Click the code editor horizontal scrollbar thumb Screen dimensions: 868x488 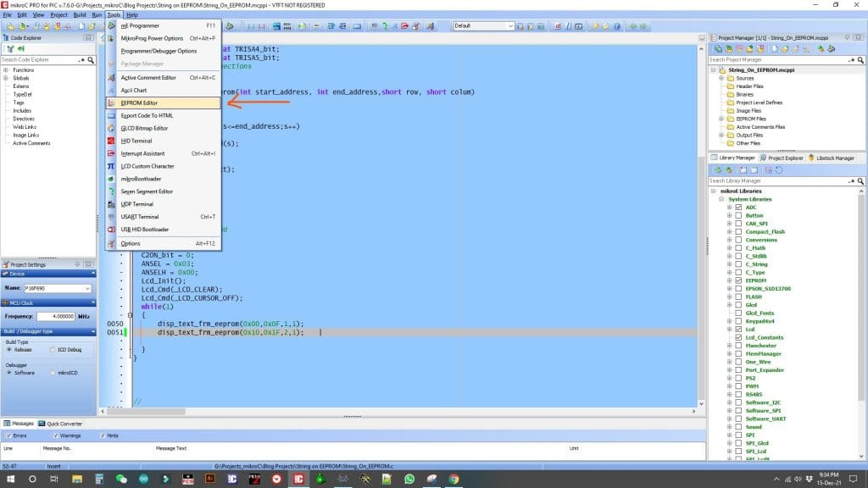pos(146,412)
